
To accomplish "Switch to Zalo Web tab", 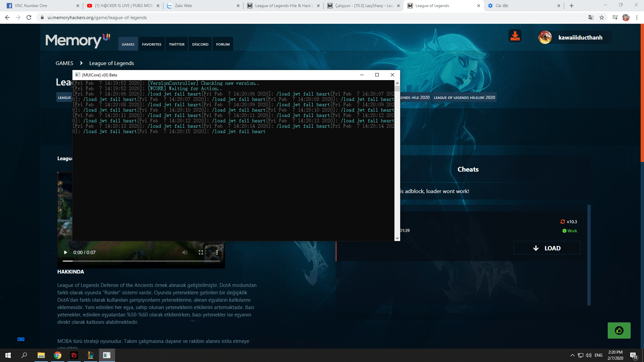I will [204, 6].
